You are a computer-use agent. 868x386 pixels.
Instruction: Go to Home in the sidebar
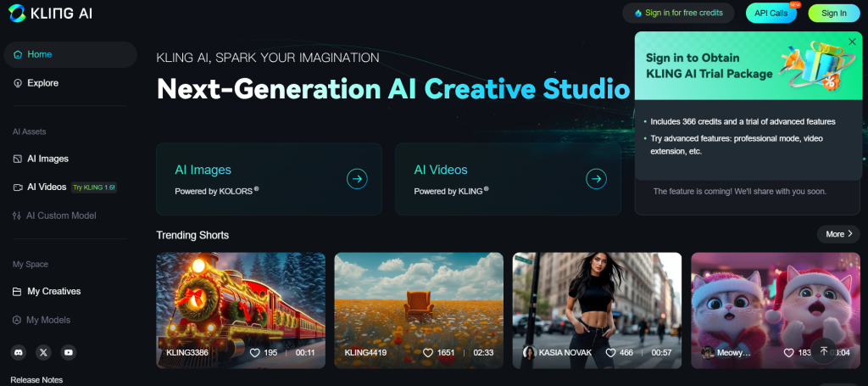[x=70, y=54]
